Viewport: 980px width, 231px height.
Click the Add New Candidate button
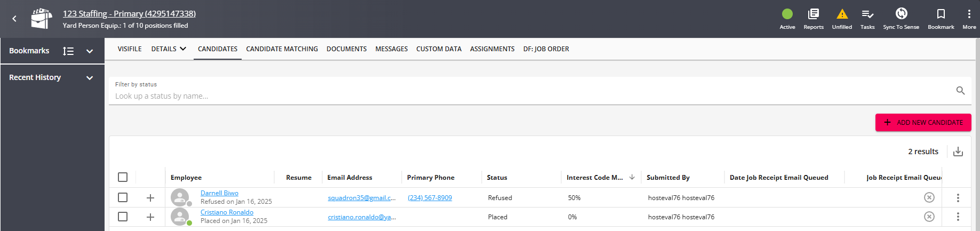[x=923, y=123]
